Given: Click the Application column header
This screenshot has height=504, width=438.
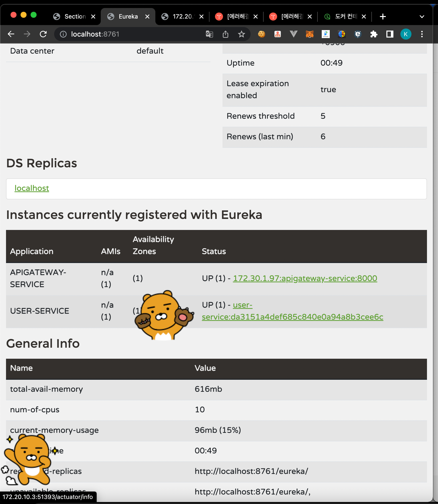Looking at the screenshot, I should (x=32, y=251).
